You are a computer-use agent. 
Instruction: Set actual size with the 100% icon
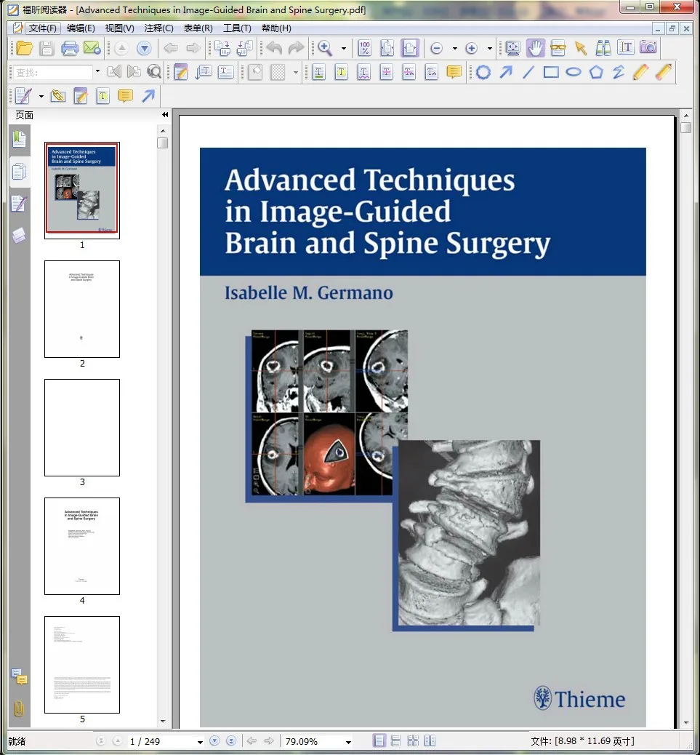pyautogui.click(x=365, y=48)
